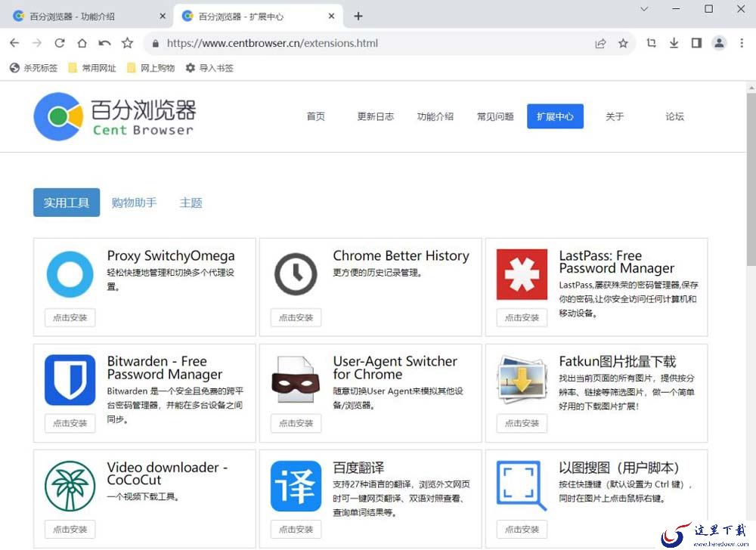756x550 pixels.
Task: Select the 百分浏览器 - 扩展中心 tab
Action: pos(258,17)
